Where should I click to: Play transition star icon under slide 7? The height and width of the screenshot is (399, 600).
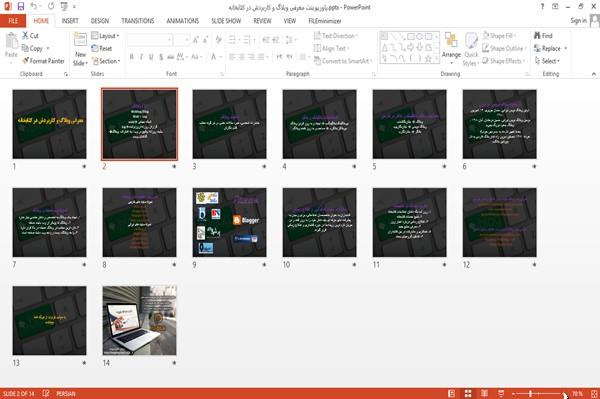click(84, 265)
